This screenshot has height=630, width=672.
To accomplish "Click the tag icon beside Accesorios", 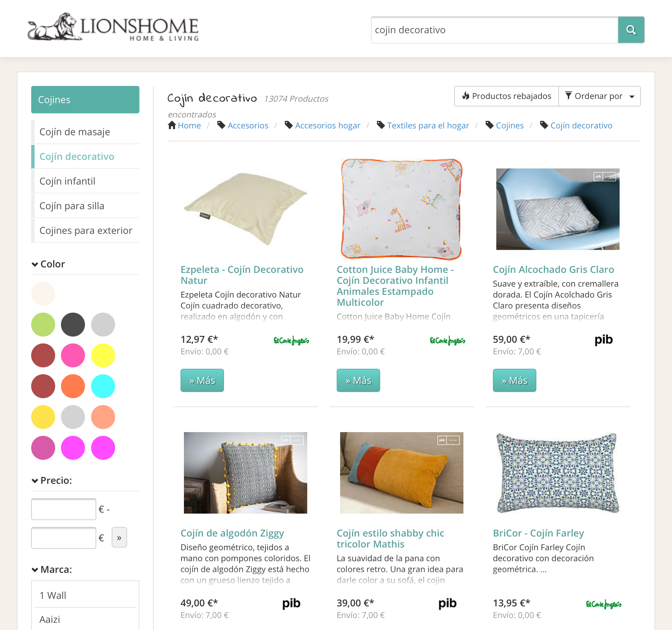I will point(221,125).
